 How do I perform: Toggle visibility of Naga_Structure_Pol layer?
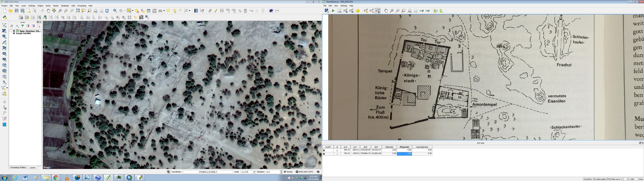pyautogui.click(x=14, y=31)
